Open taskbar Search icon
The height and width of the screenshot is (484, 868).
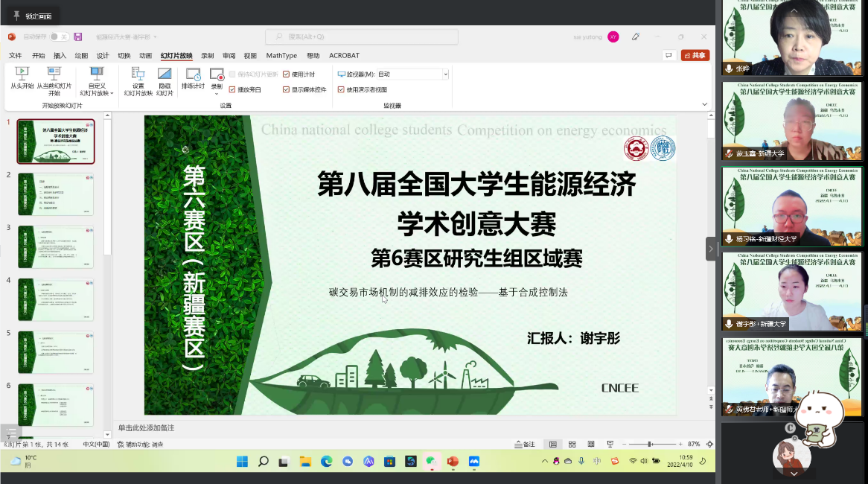pos(264,462)
